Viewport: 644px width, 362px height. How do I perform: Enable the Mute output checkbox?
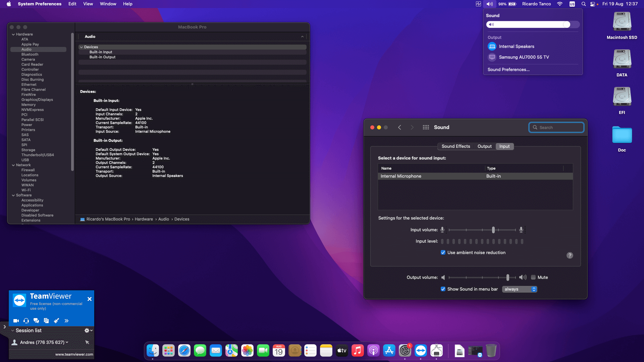click(533, 277)
